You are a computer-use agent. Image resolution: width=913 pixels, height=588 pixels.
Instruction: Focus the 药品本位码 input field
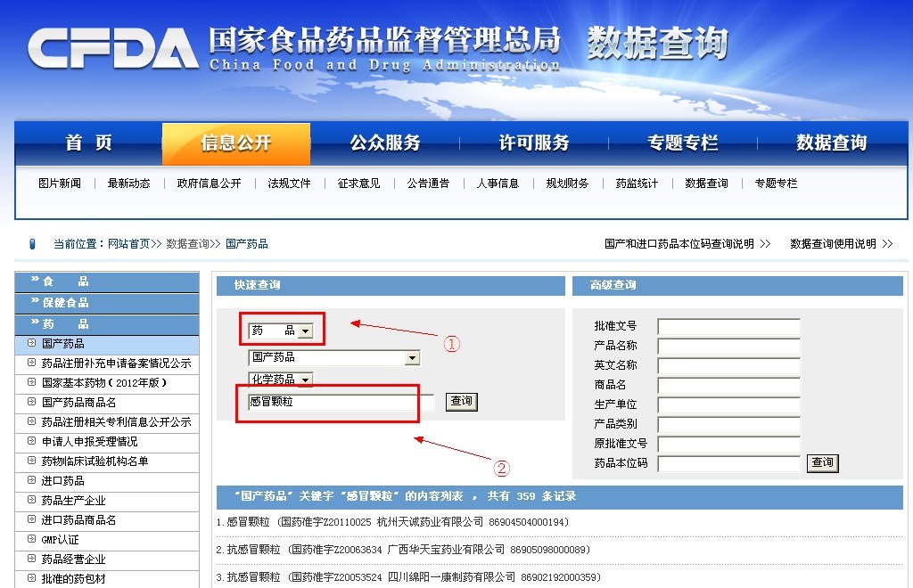click(x=729, y=464)
